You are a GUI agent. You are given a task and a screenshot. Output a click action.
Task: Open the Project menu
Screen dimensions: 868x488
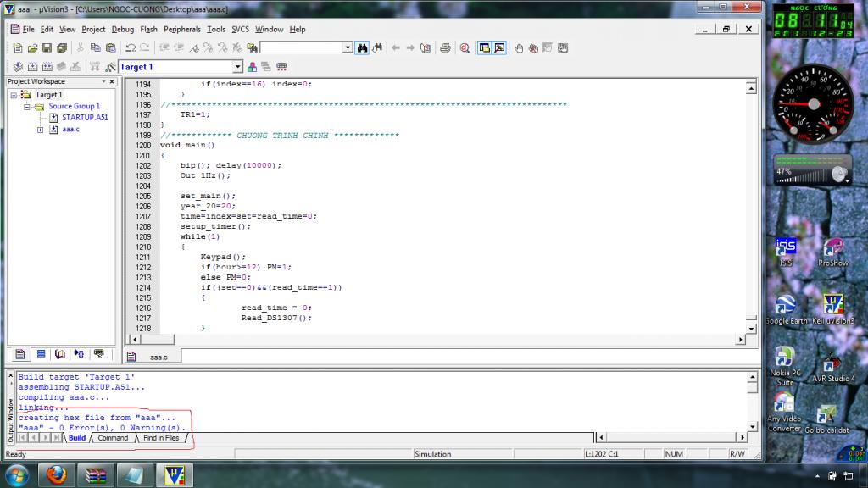(x=93, y=30)
